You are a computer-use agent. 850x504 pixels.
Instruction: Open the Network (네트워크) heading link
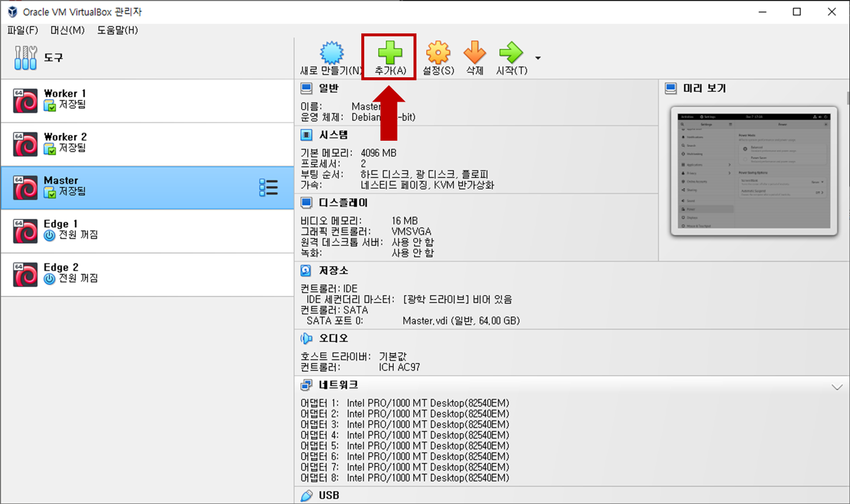pos(338,385)
